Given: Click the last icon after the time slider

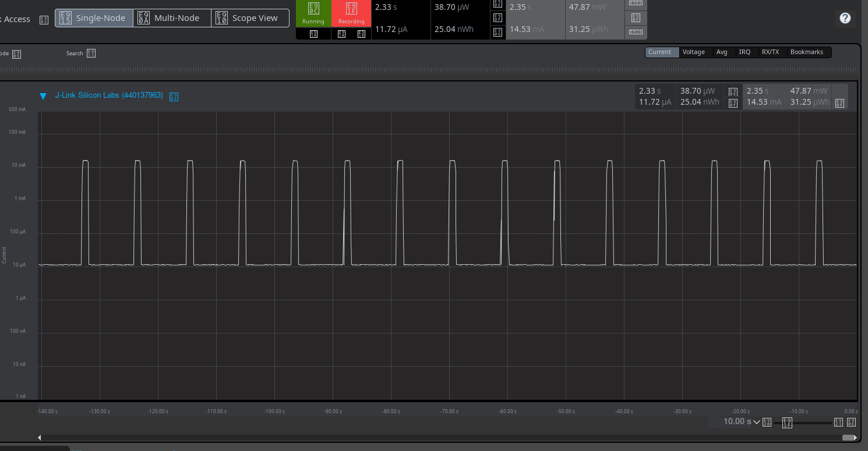Looking at the screenshot, I should [x=851, y=422].
